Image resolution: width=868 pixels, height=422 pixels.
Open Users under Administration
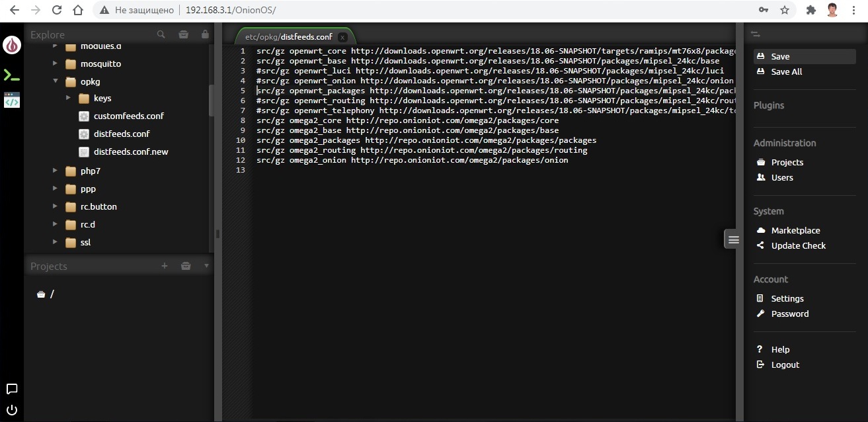click(782, 177)
